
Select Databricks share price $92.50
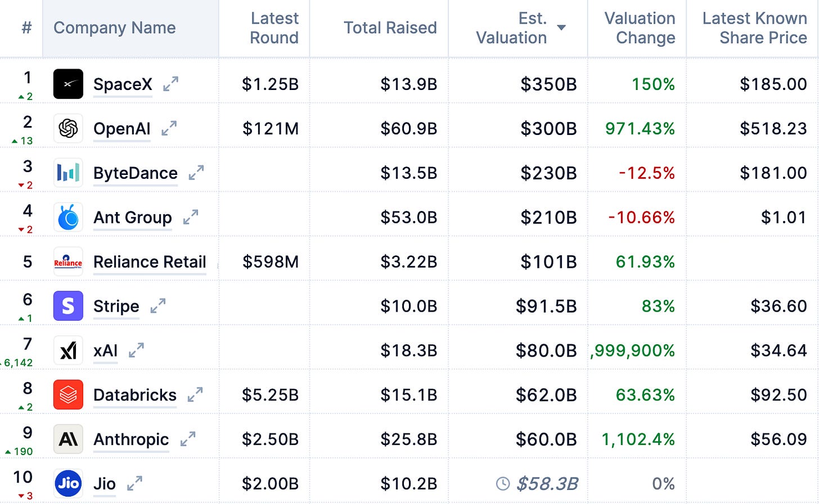(x=779, y=395)
